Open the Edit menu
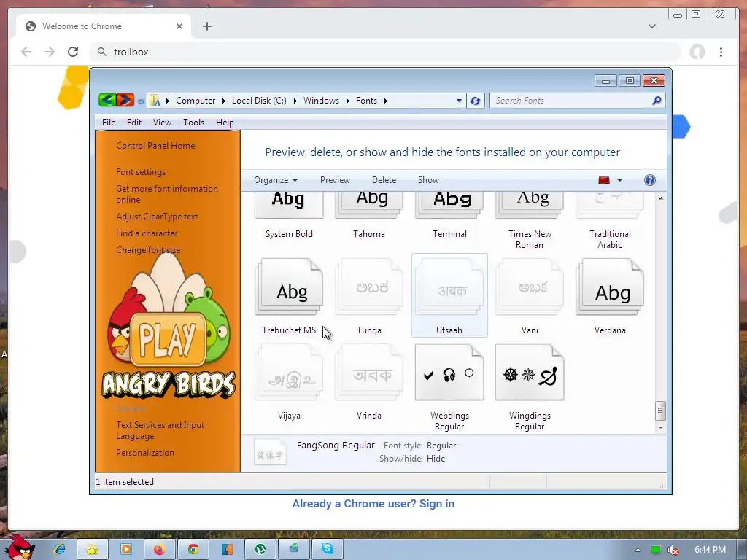The width and height of the screenshot is (747, 560). point(134,122)
